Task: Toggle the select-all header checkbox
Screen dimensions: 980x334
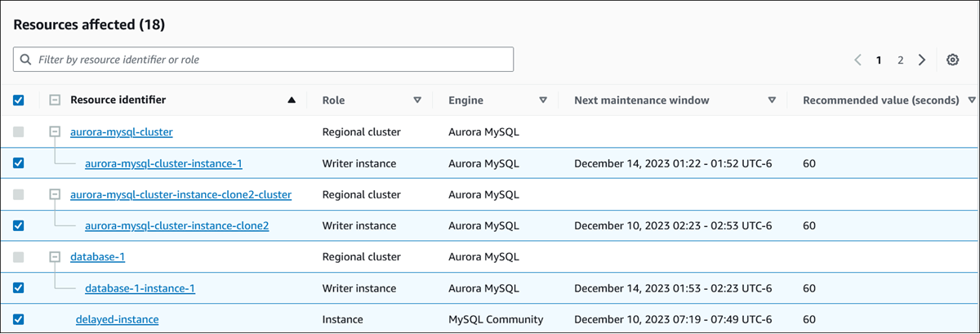Action: pos(19,100)
